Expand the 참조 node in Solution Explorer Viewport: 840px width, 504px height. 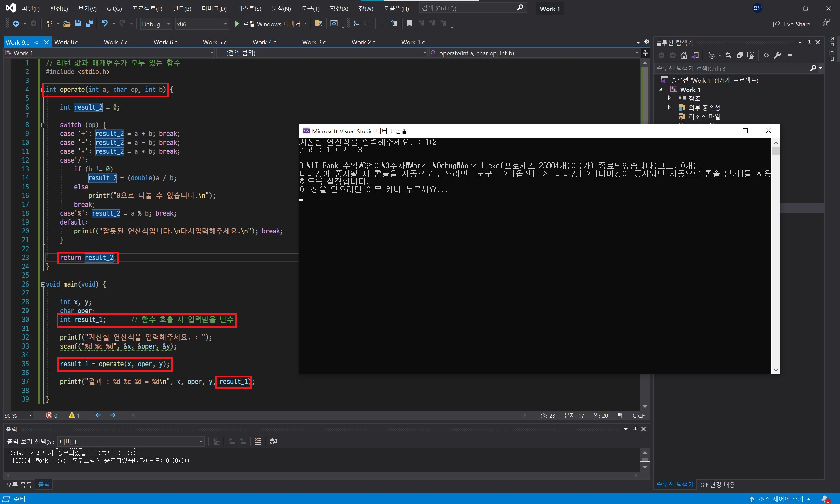(x=669, y=98)
